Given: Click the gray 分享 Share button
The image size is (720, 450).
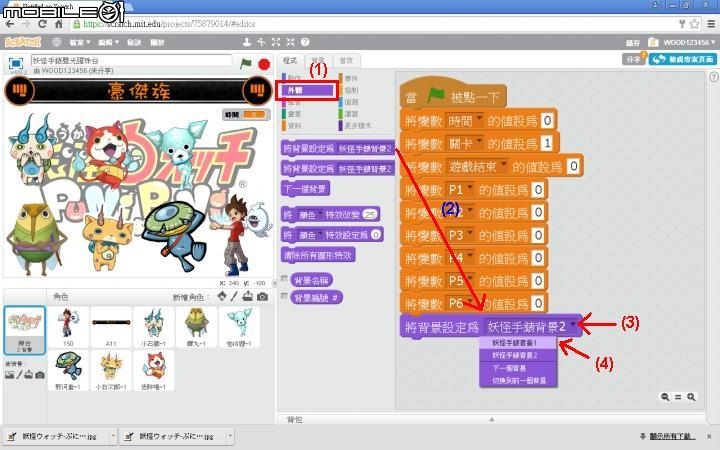Looking at the screenshot, I should (x=634, y=59).
